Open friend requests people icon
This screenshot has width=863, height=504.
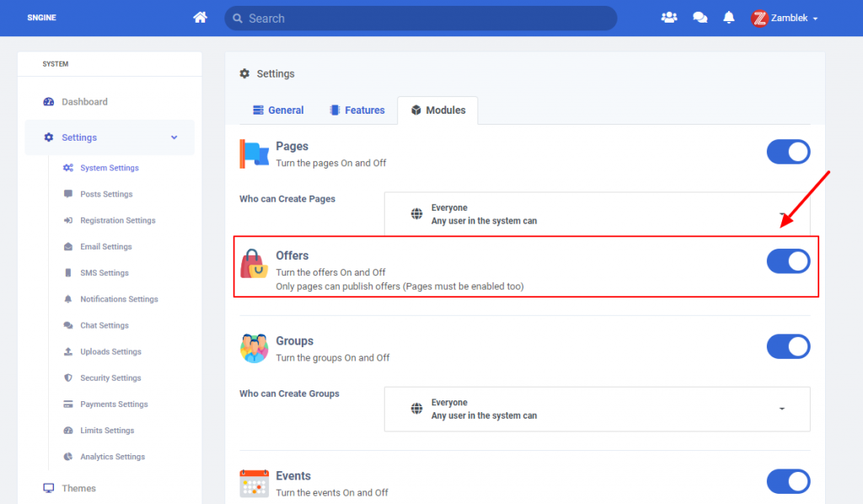pyautogui.click(x=668, y=18)
